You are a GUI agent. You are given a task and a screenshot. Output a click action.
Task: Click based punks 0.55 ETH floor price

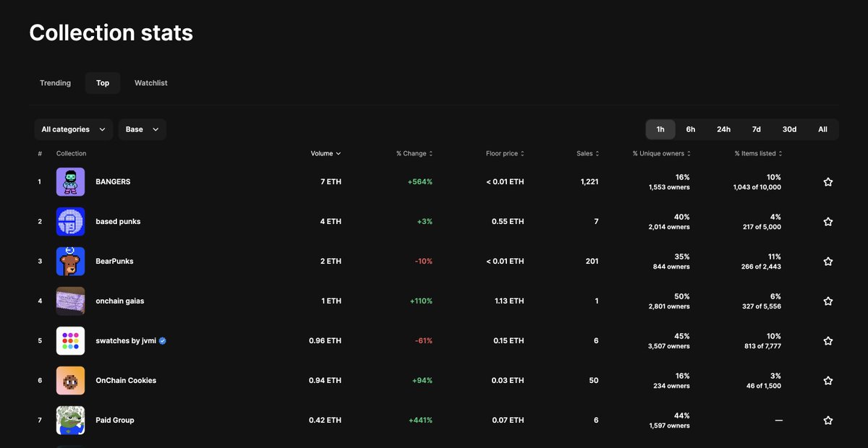[x=508, y=222]
